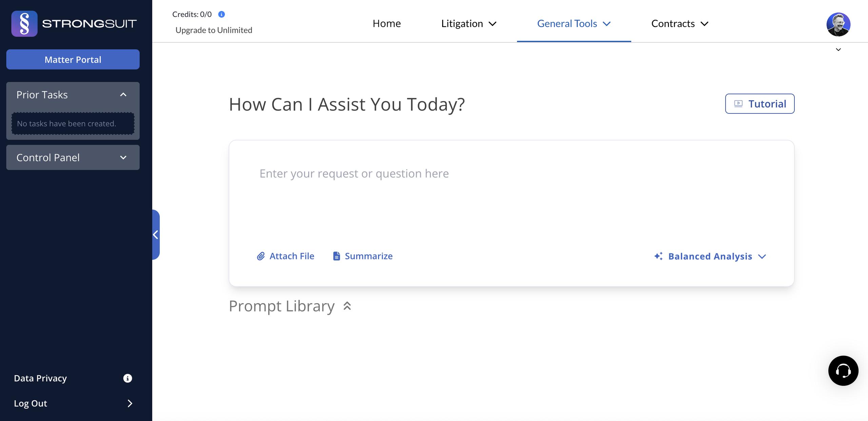Click the headset support chat icon

click(843, 371)
